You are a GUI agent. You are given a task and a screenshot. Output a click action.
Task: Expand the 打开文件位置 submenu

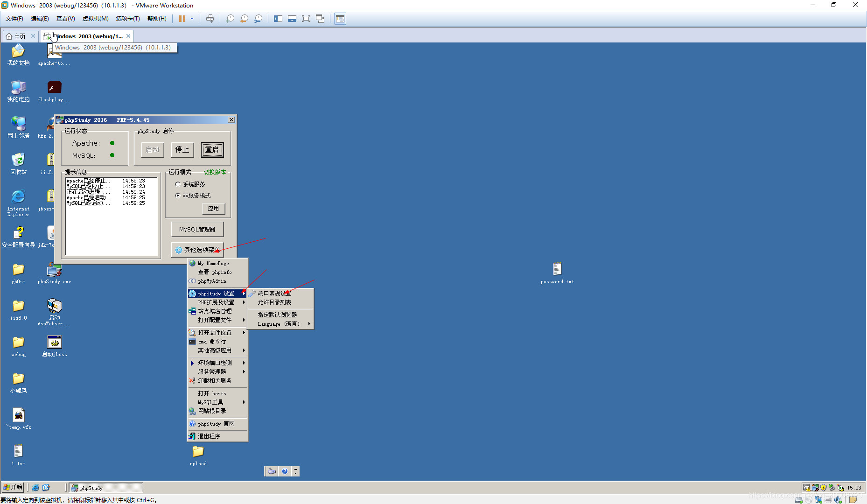click(217, 333)
